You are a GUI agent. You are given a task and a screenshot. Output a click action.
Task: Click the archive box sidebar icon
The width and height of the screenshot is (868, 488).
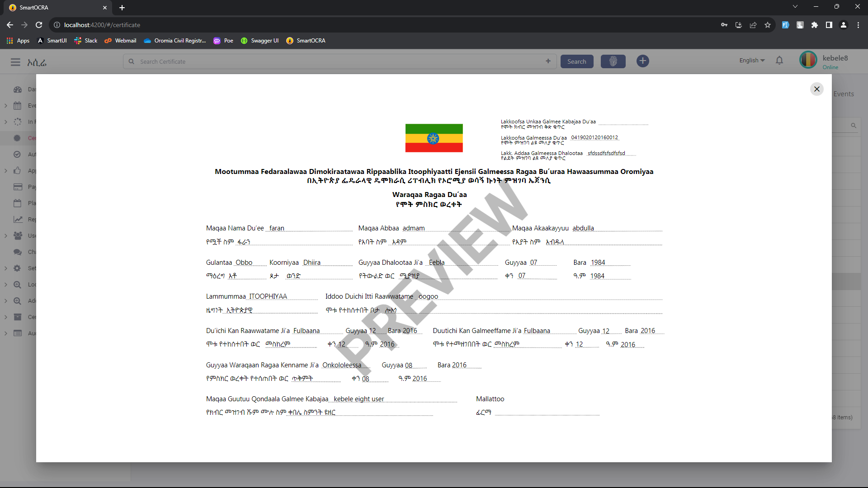17,317
